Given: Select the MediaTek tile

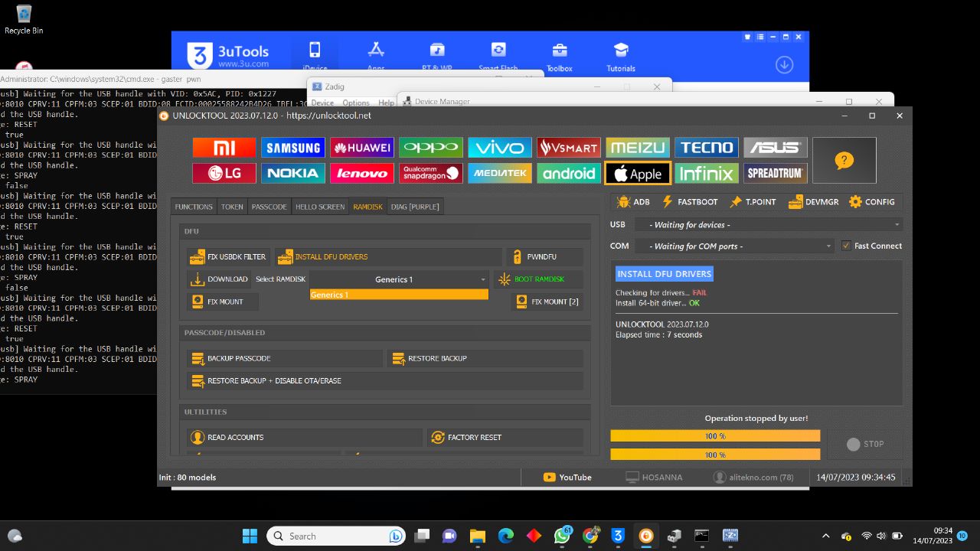Looking at the screenshot, I should (x=500, y=173).
